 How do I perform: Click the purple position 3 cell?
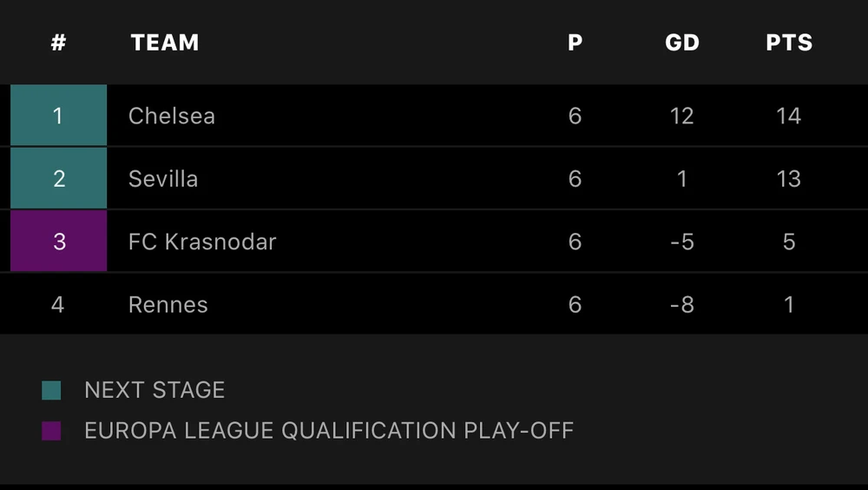tap(58, 242)
